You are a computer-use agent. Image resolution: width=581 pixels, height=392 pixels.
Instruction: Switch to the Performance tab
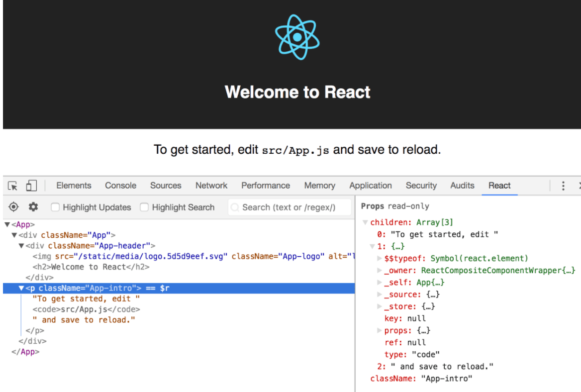click(x=266, y=186)
